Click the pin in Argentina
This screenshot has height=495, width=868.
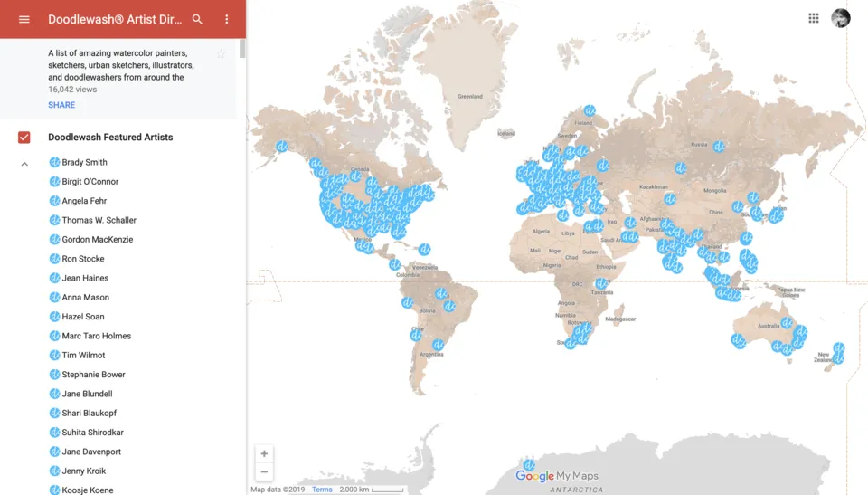pyautogui.click(x=438, y=345)
